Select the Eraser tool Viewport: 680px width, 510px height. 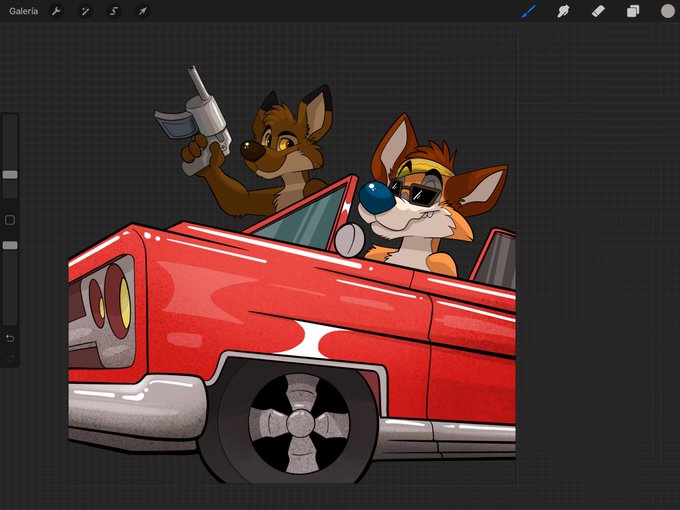pos(598,11)
